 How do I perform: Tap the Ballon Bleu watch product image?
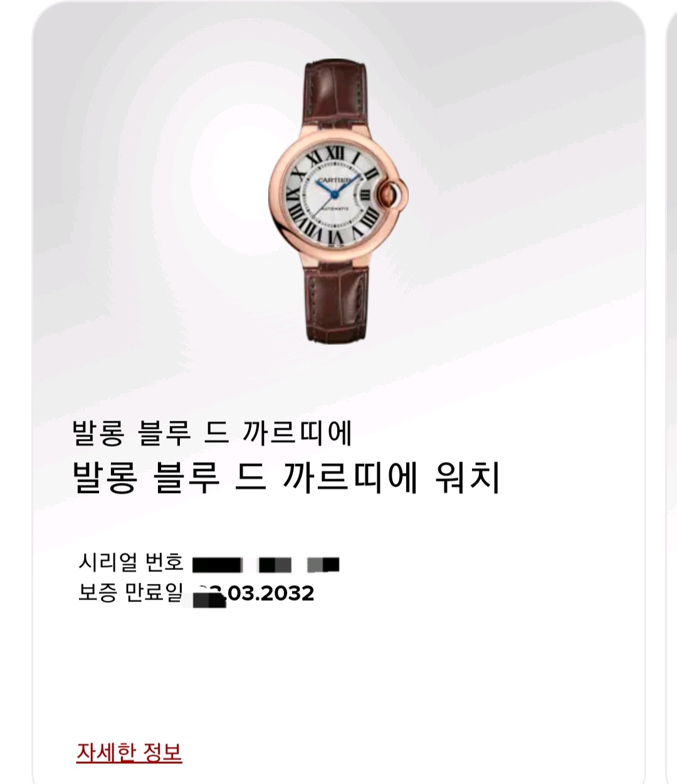click(338, 201)
